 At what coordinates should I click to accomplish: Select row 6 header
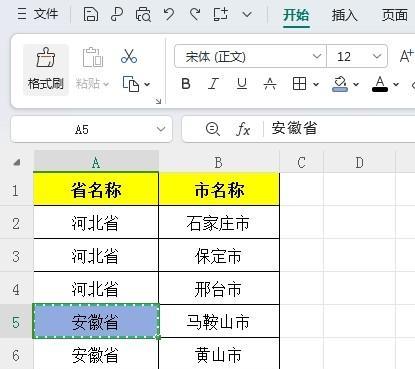[x=16, y=354]
